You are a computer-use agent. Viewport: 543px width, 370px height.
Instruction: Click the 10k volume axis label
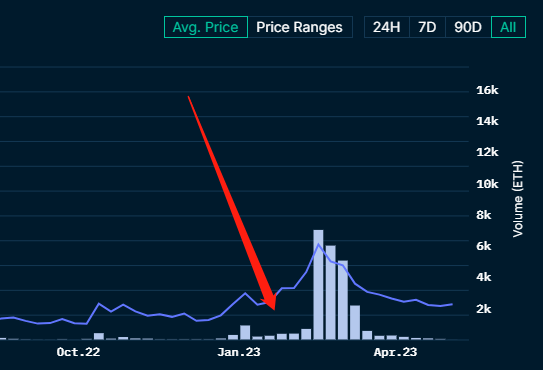[487, 184]
